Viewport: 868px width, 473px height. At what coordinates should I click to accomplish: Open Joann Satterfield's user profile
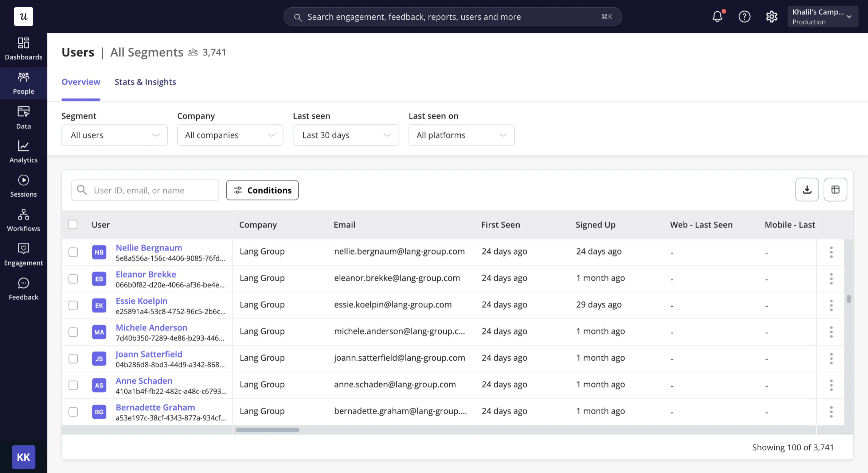(x=149, y=354)
